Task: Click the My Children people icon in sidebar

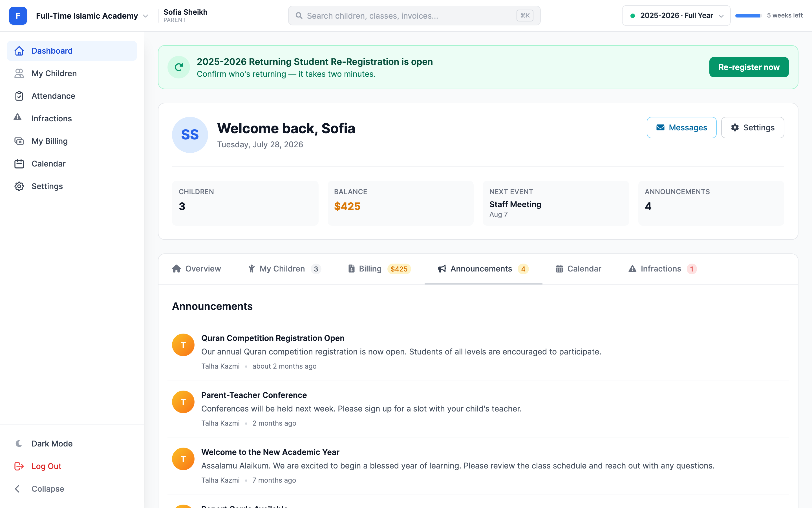Action: (x=19, y=73)
